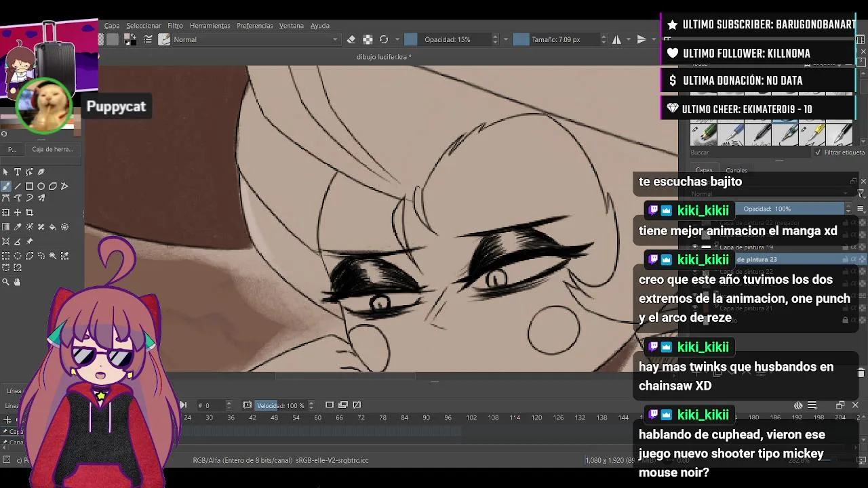Open the Filtro menu
Viewport: 868px width, 488px height.
click(176, 26)
